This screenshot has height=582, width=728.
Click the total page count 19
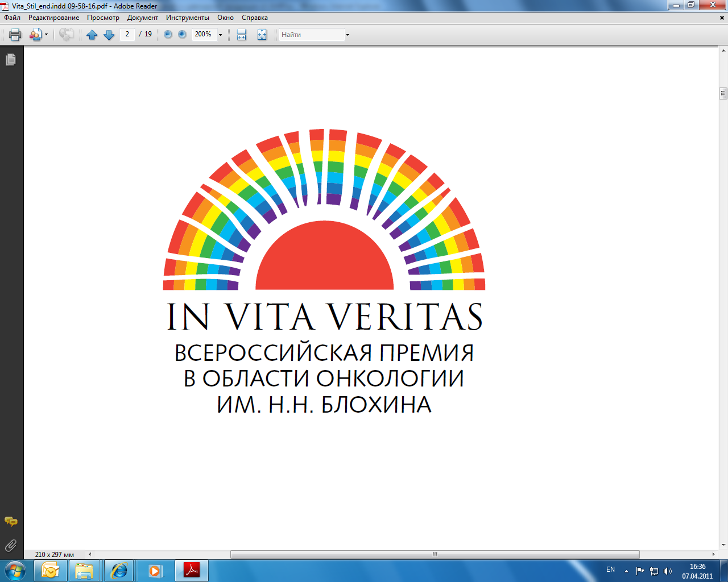coord(148,34)
